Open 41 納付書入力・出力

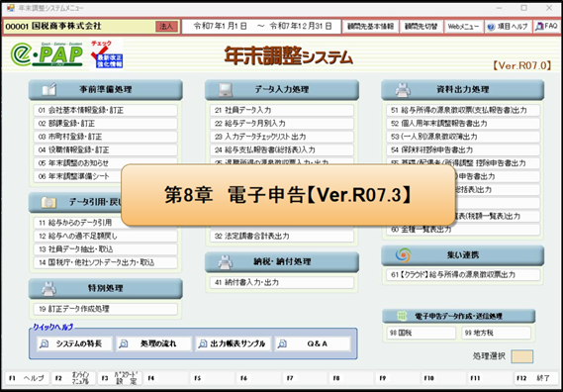coord(282,282)
